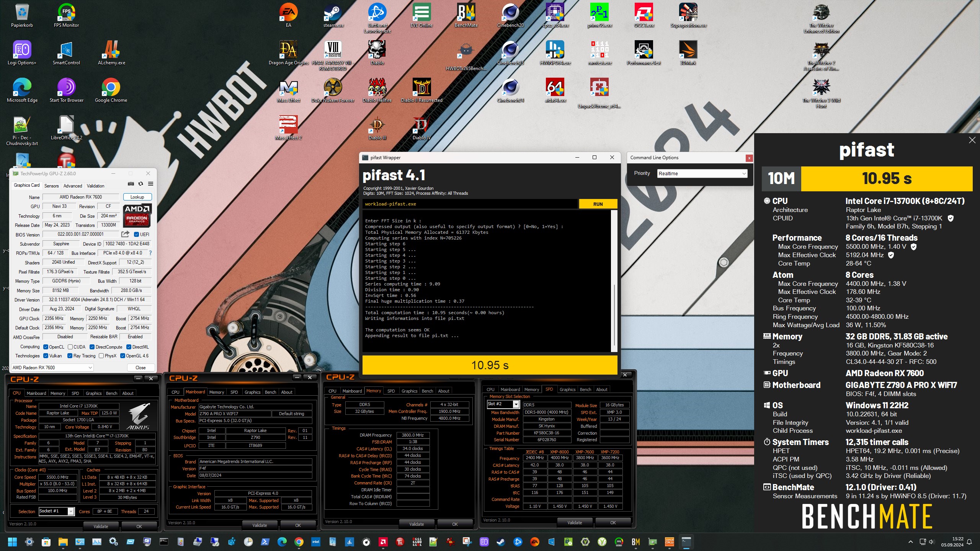Toggle DirectCompute checkbox in GPU-Z
The width and height of the screenshot is (980, 551).
[92, 347]
